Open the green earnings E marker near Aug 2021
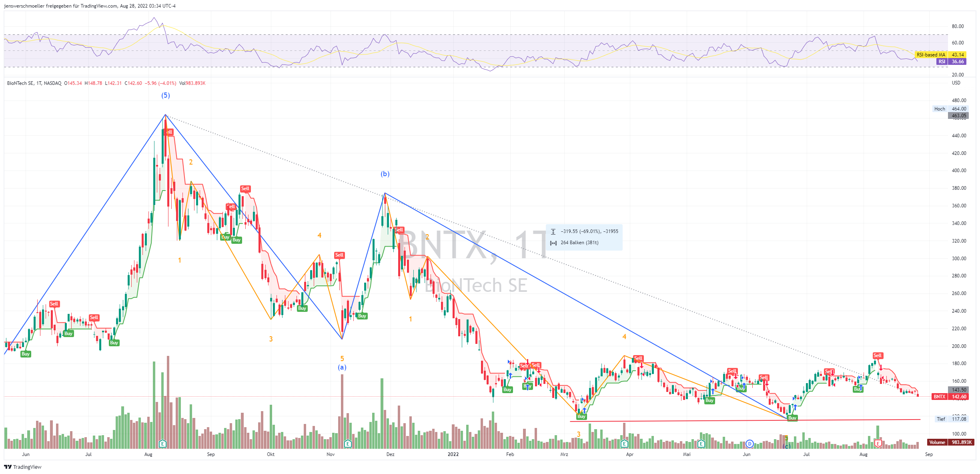 [x=162, y=444]
